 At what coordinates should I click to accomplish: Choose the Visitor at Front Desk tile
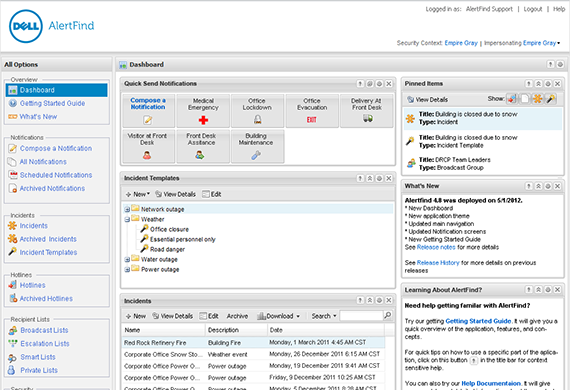[x=148, y=146]
